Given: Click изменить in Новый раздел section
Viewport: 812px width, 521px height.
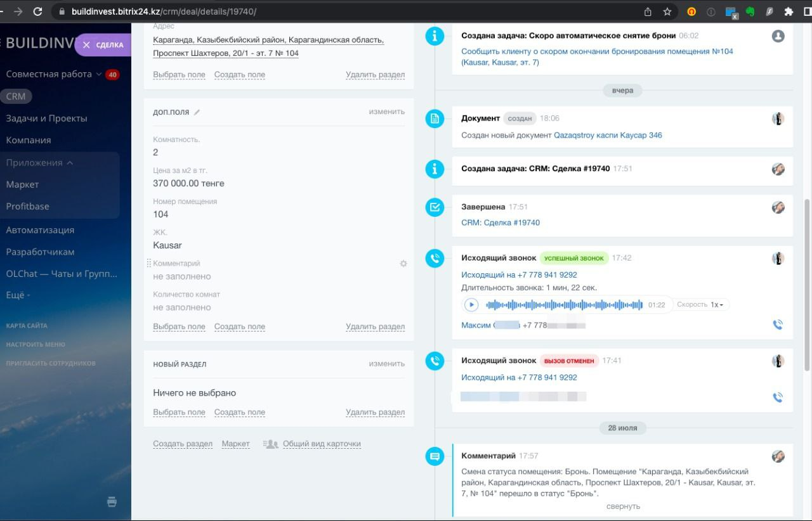Looking at the screenshot, I should [387, 364].
